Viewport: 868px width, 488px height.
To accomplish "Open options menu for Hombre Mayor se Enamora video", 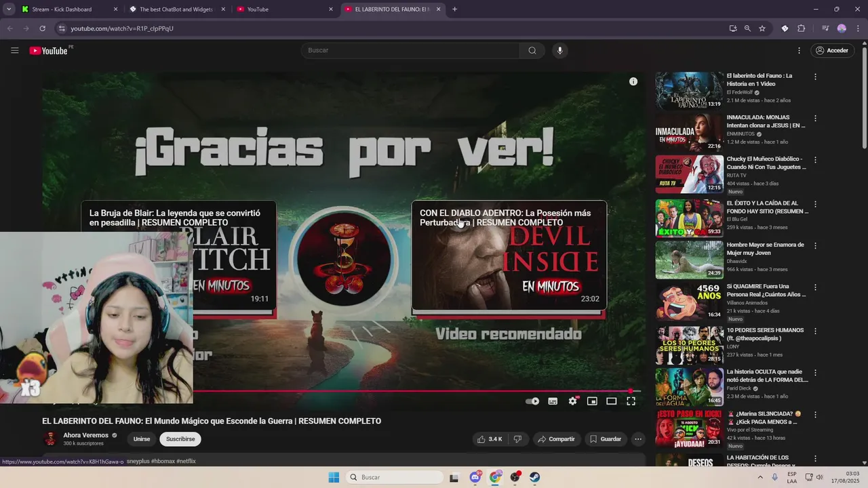I will (815, 245).
